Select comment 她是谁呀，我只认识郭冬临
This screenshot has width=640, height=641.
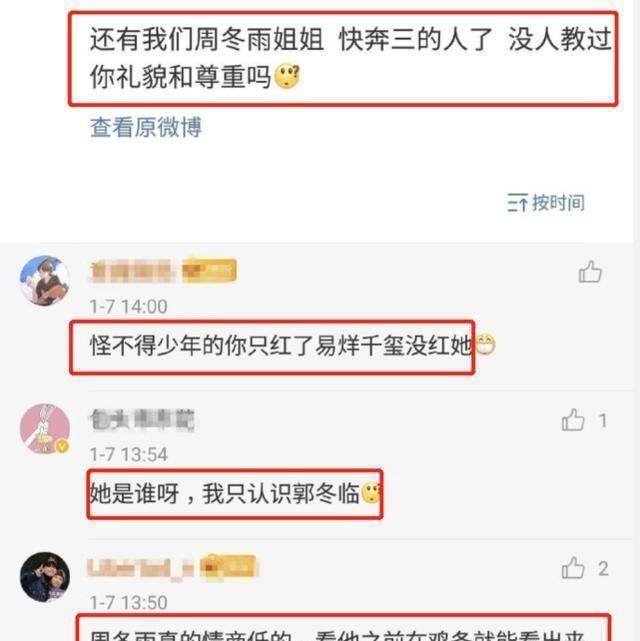(x=224, y=493)
